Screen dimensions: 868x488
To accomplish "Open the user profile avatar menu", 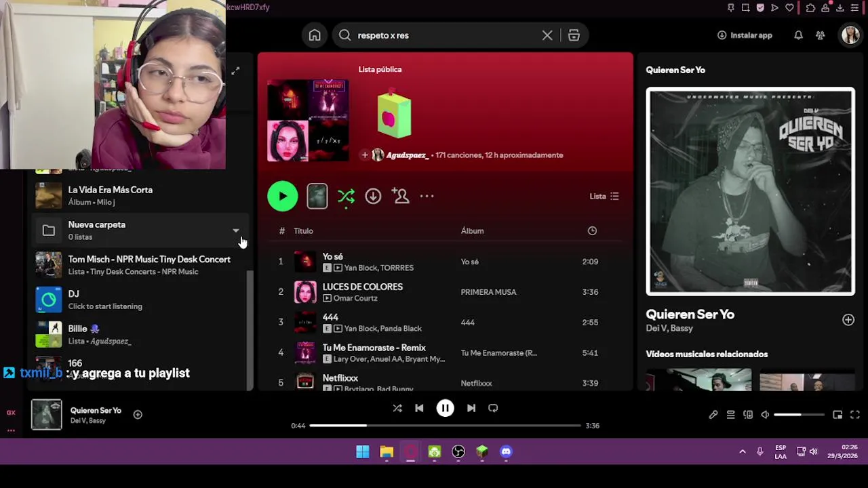I will [850, 35].
